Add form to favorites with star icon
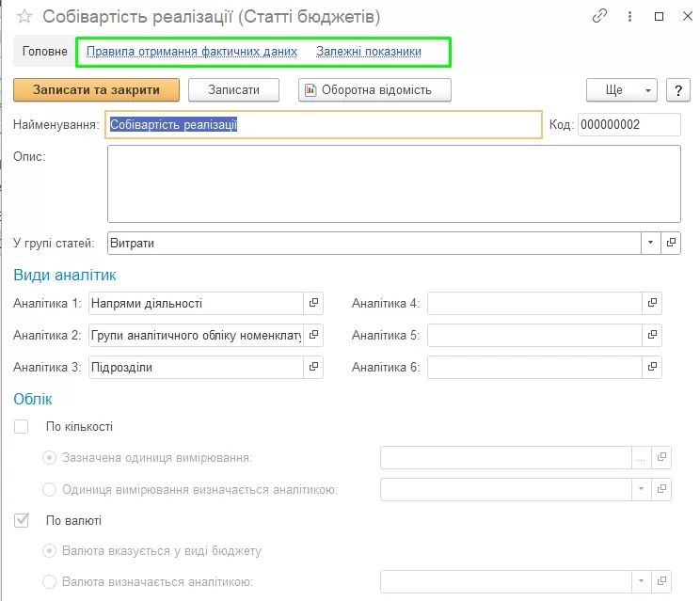This screenshot has width=700, height=601. (x=24, y=17)
